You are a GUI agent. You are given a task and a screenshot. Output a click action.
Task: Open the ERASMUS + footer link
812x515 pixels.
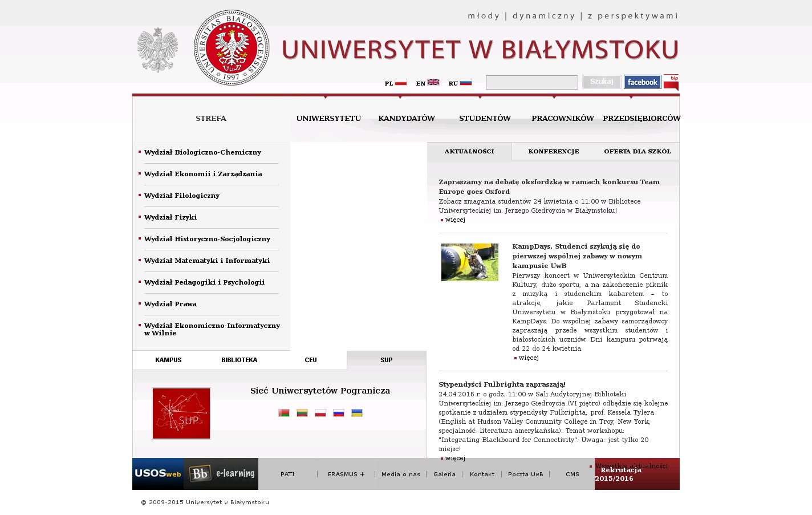click(x=346, y=474)
